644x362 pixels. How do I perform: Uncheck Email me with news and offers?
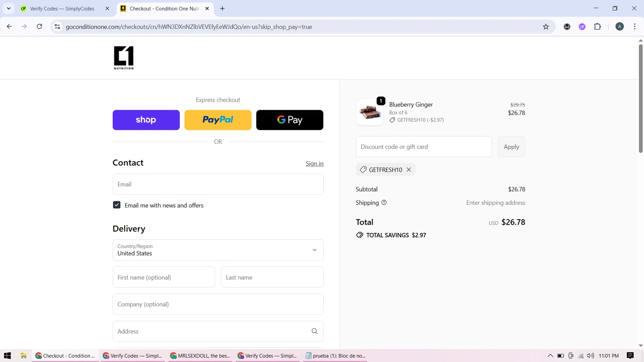[117, 205]
